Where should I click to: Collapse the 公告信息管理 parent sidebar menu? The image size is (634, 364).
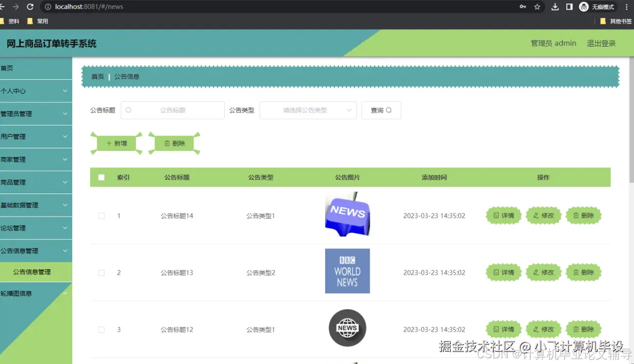(x=36, y=251)
